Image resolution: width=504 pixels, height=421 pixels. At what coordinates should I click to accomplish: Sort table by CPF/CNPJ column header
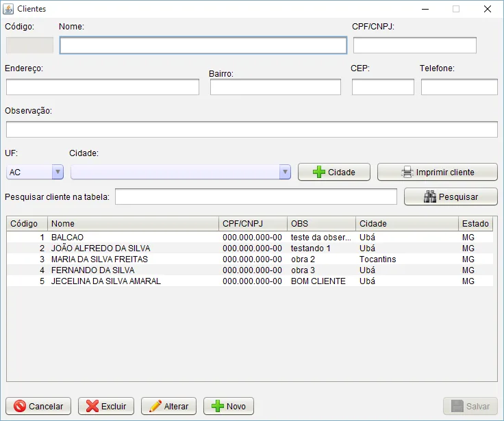(253, 224)
